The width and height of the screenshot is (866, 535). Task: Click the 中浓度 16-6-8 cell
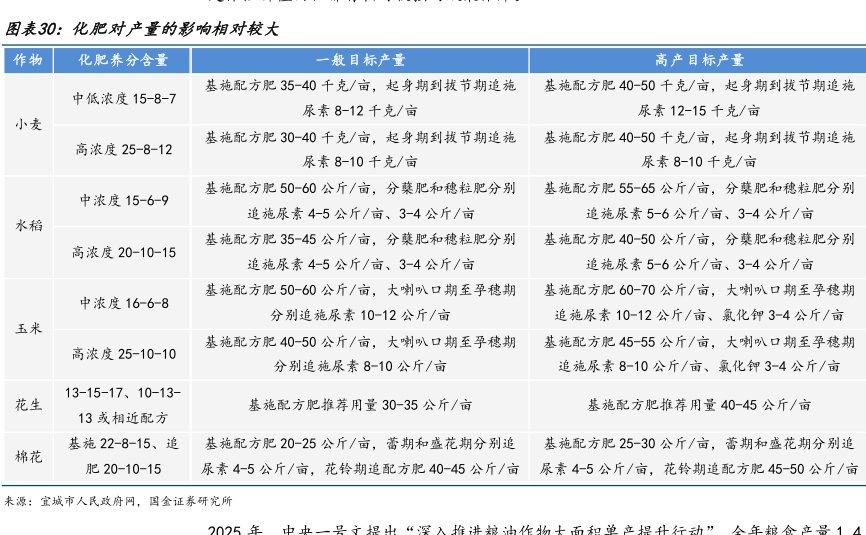124,303
